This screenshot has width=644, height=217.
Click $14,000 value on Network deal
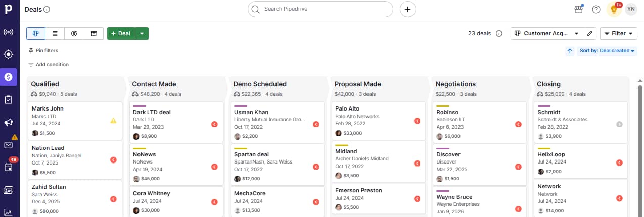(x=555, y=210)
